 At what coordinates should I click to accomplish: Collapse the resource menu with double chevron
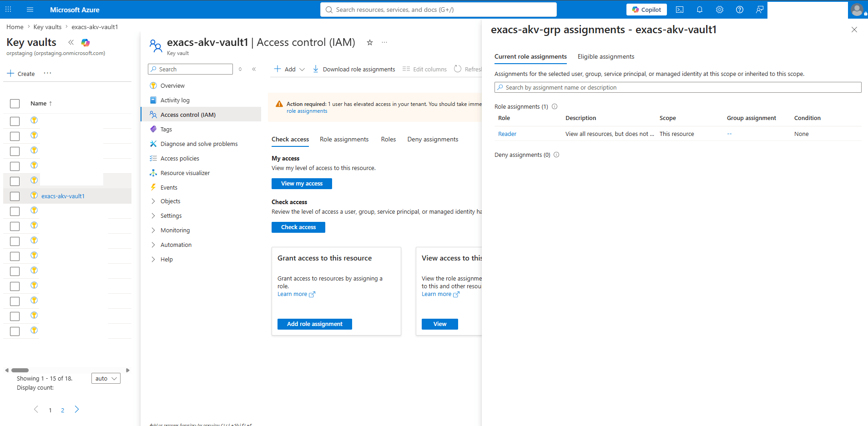(254, 69)
